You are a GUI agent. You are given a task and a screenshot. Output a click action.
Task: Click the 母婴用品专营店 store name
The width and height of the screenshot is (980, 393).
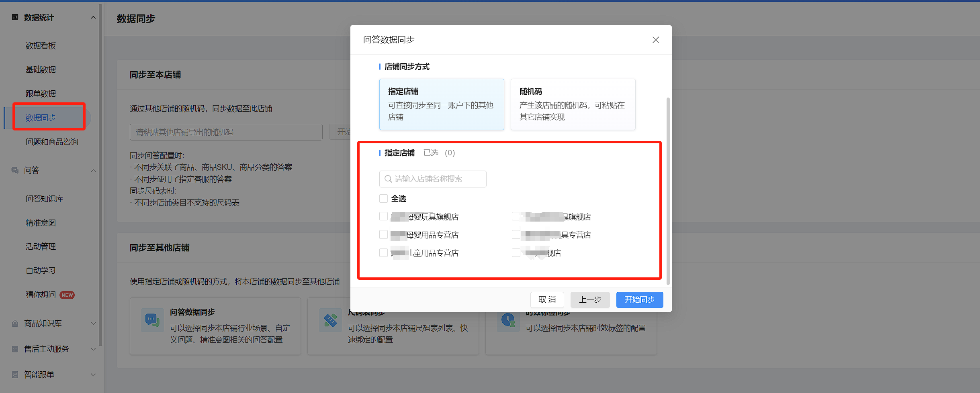(x=425, y=235)
